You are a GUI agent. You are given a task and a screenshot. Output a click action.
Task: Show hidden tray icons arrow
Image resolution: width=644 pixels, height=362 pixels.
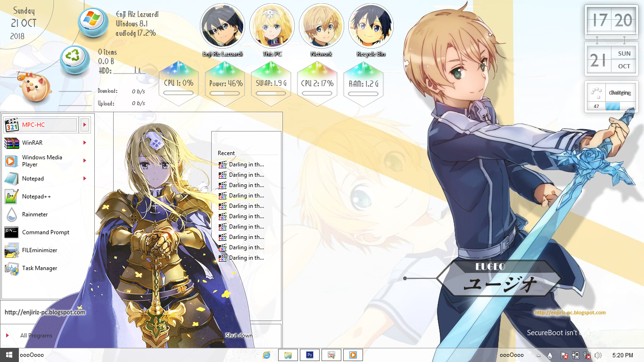pyautogui.click(x=538, y=355)
